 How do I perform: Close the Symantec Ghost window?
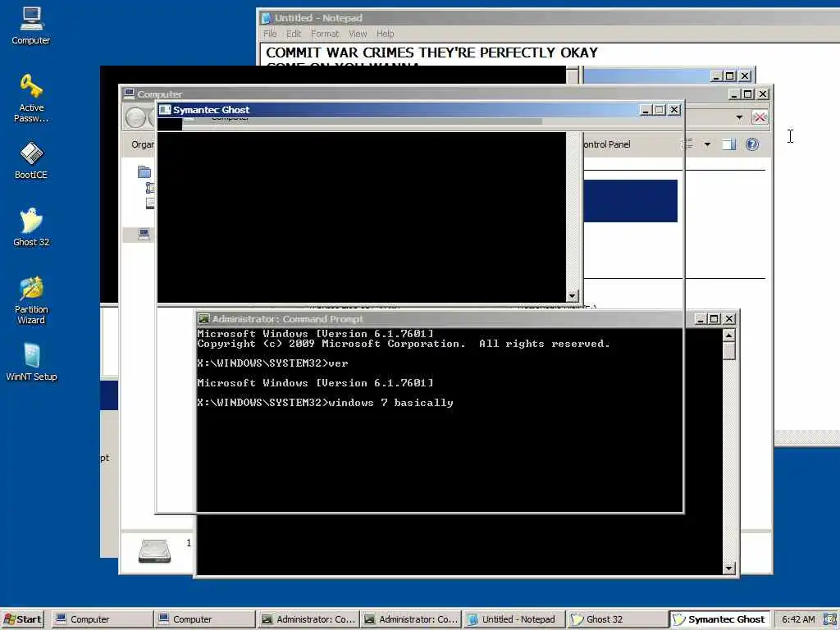pyautogui.click(x=674, y=110)
